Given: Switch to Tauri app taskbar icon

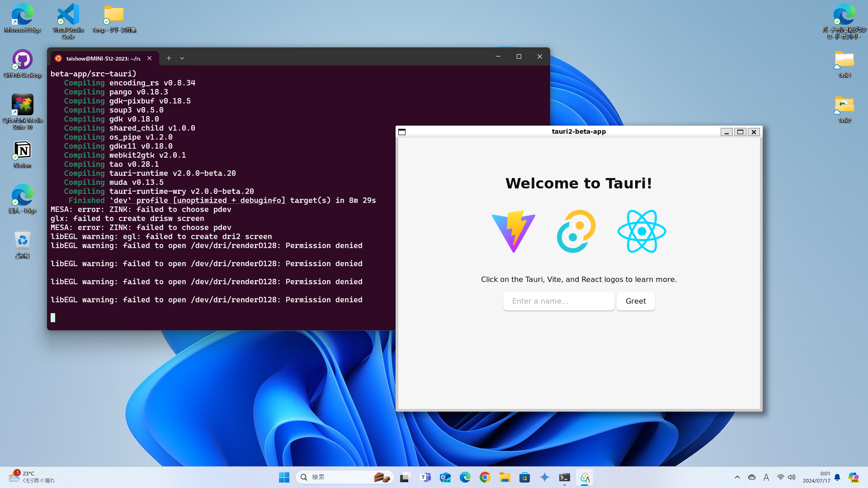Looking at the screenshot, I should click(585, 477).
